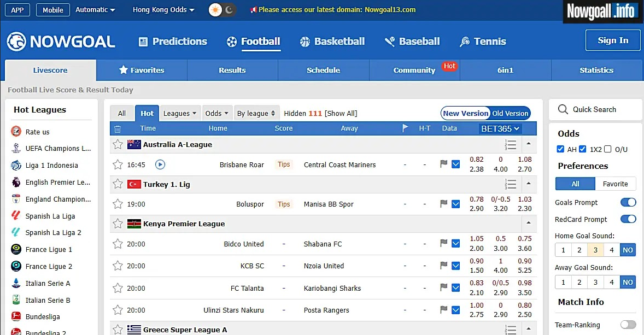Play live stream for Brisbane Roar match
The height and width of the screenshot is (335, 644).
(160, 164)
